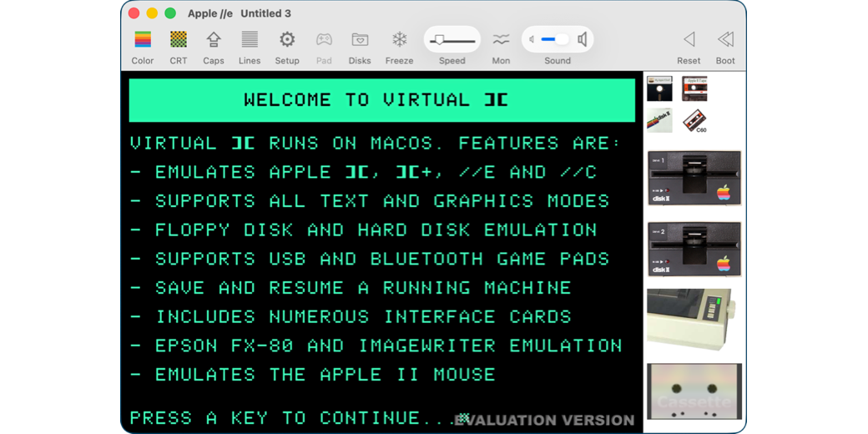Select the Disk II box thumbnail

[x=659, y=120]
